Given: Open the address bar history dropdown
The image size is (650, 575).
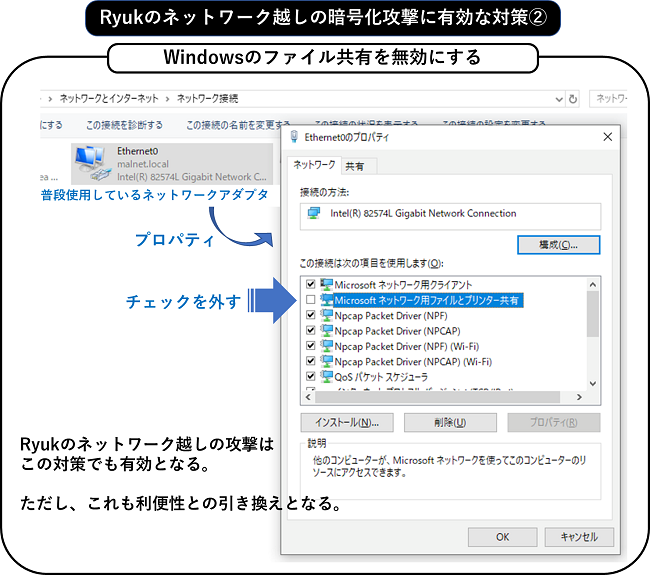Looking at the screenshot, I should point(559,99).
